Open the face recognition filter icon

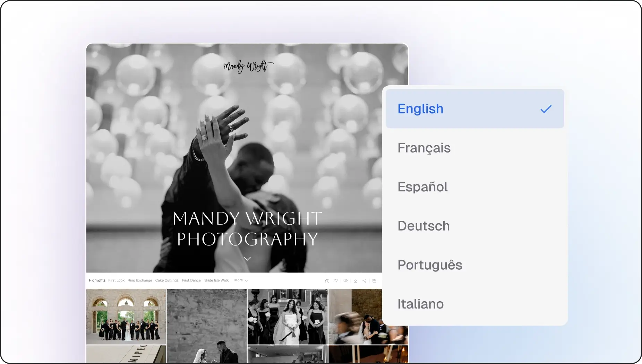pyautogui.click(x=326, y=281)
